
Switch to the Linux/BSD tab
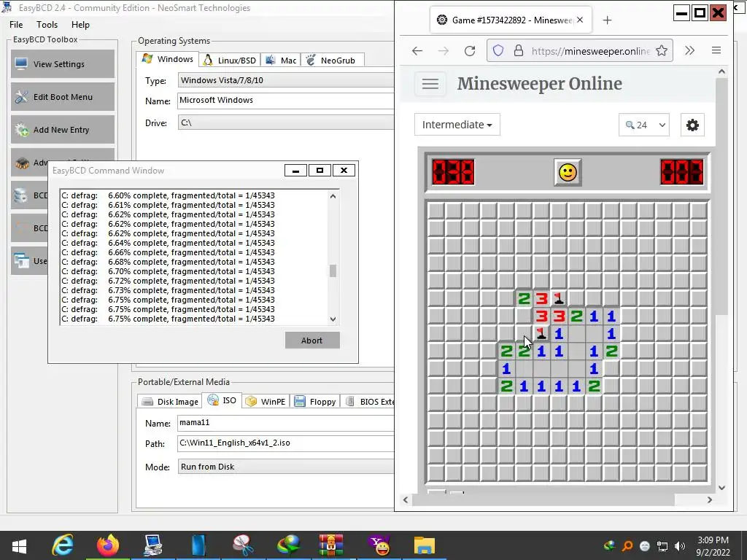230,60
